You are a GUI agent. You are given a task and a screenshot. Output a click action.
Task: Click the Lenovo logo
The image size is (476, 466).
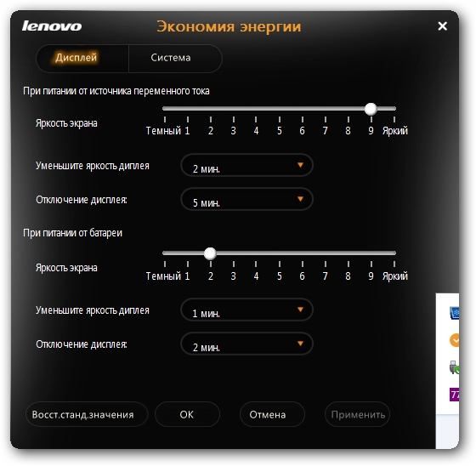point(52,26)
